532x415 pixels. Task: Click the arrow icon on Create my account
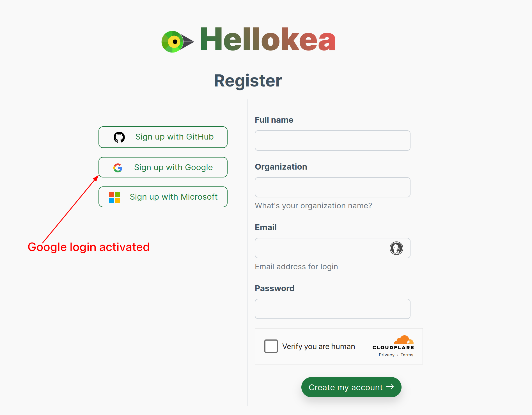[390, 387]
